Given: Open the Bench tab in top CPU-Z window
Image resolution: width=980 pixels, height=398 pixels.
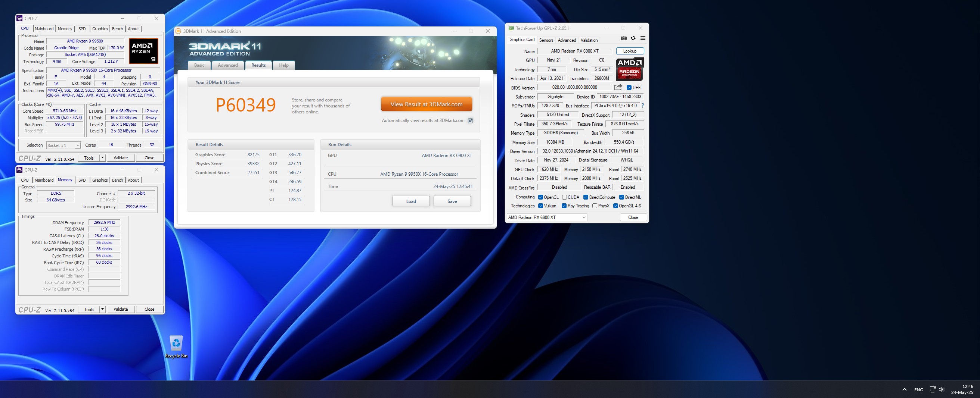Looking at the screenshot, I should 118,29.
